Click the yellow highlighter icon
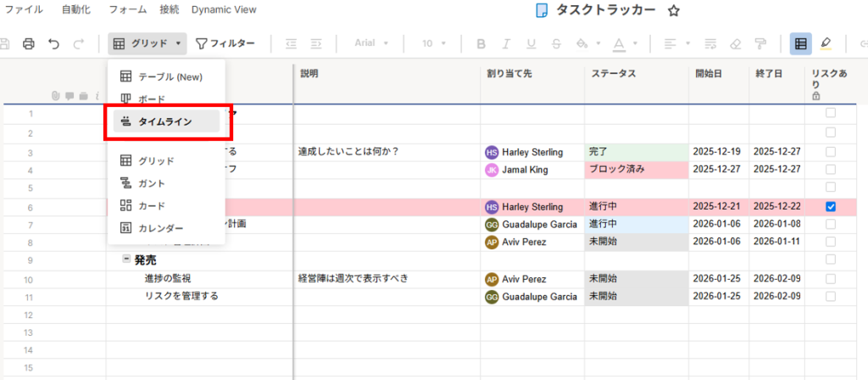 [826, 43]
